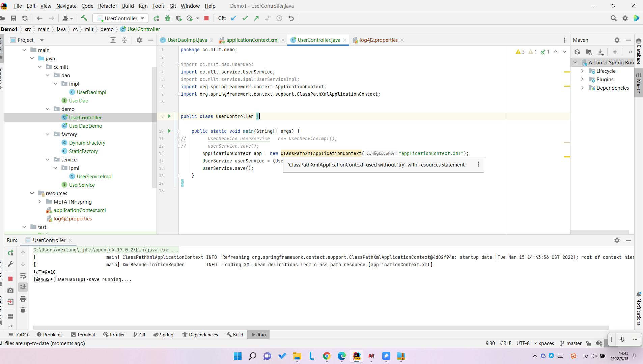
Task: Reload all Maven projects icon
Action: (577, 52)
